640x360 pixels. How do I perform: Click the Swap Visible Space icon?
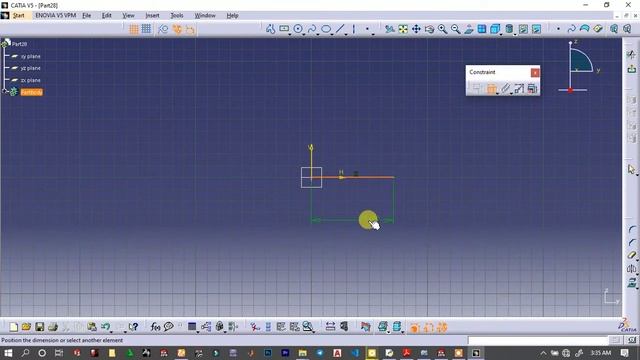[536, 29]
